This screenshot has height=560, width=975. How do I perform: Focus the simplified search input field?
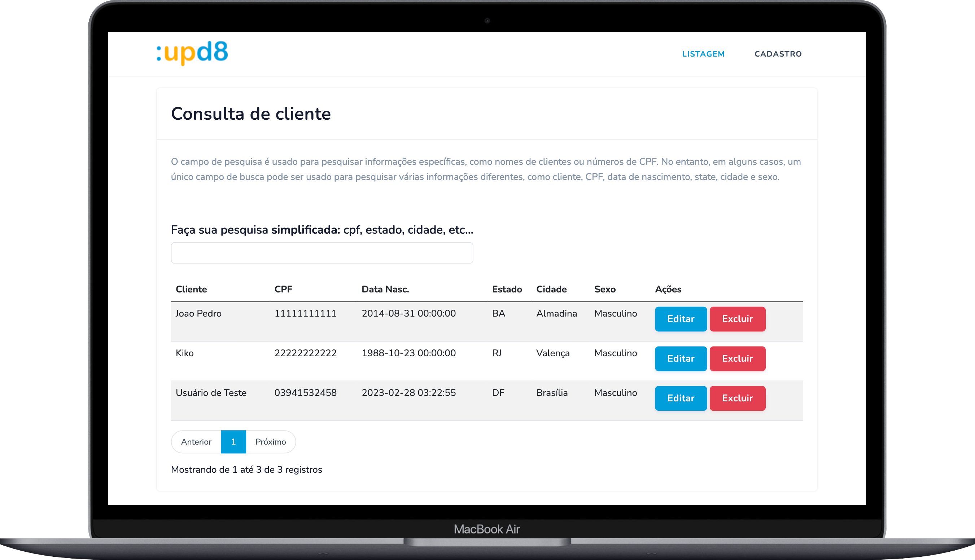322,253
